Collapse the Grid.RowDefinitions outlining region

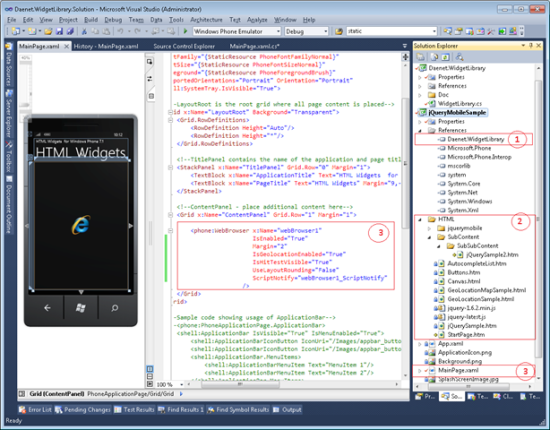tap(170, 120)
